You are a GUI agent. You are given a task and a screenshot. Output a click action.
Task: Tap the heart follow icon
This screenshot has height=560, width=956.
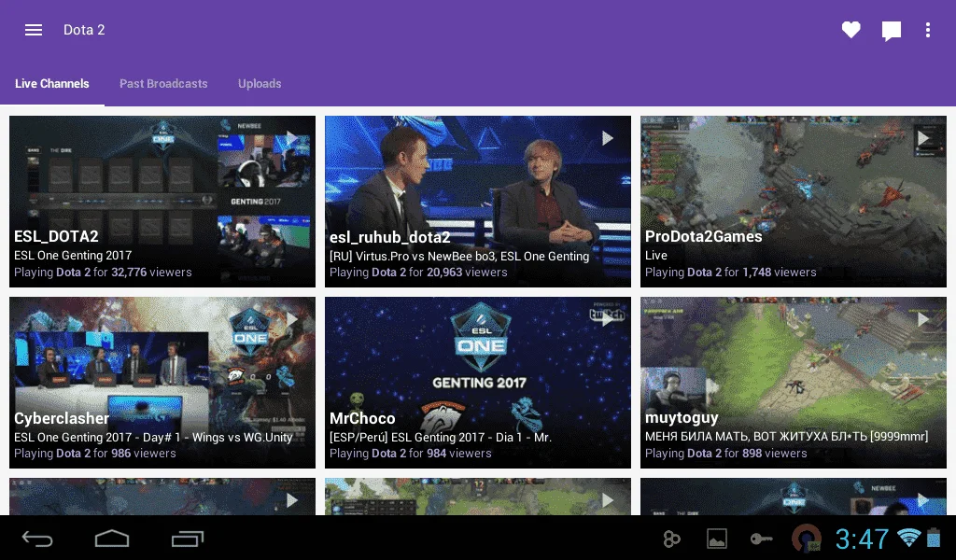click(851, 30)
